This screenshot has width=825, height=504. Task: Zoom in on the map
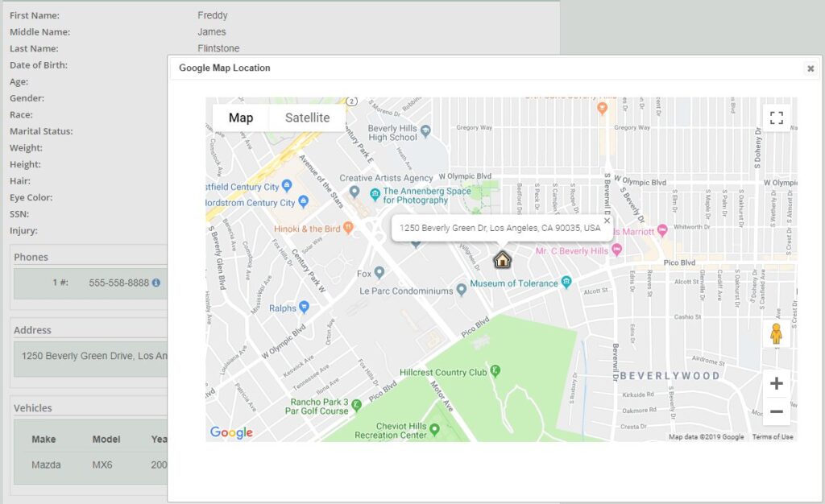776,383
